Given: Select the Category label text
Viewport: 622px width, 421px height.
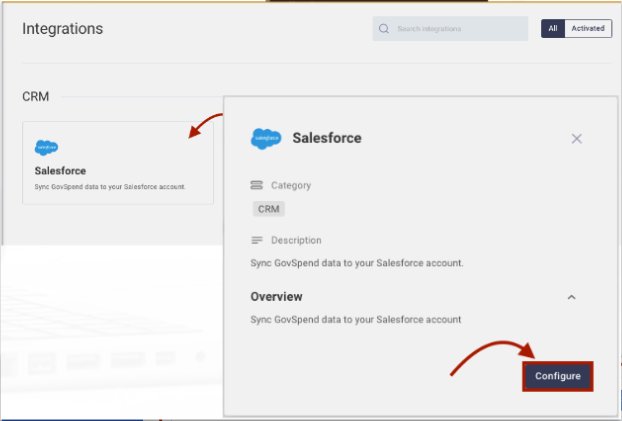Looking at the screenshot, I should tap(291, 185).
